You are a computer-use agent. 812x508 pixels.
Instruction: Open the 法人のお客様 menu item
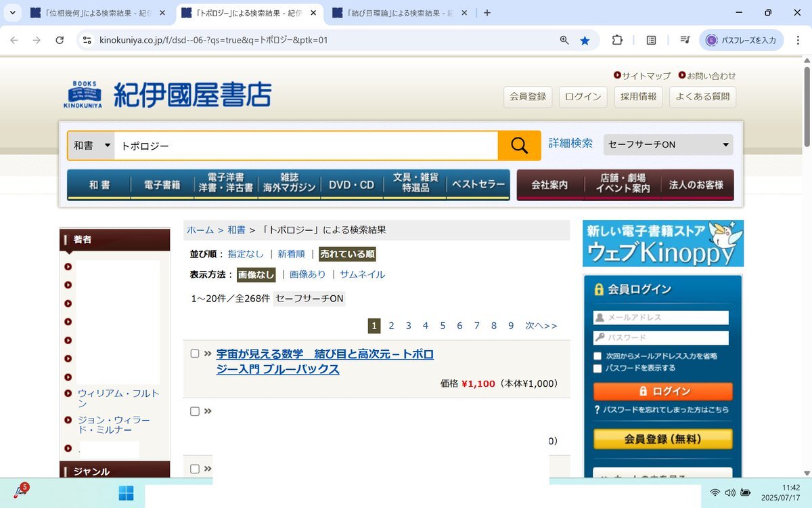point(697,185)
